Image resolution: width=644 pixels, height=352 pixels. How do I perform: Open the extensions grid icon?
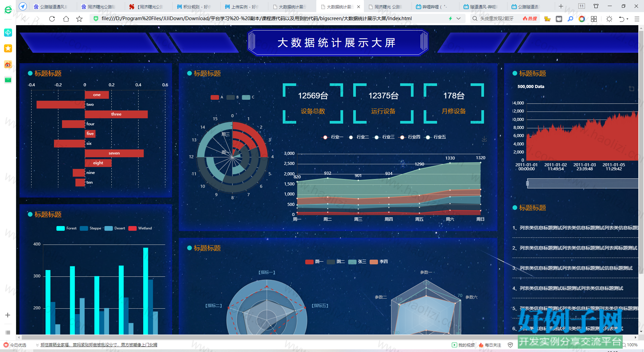pyautogui.click(x=594, y=19)
